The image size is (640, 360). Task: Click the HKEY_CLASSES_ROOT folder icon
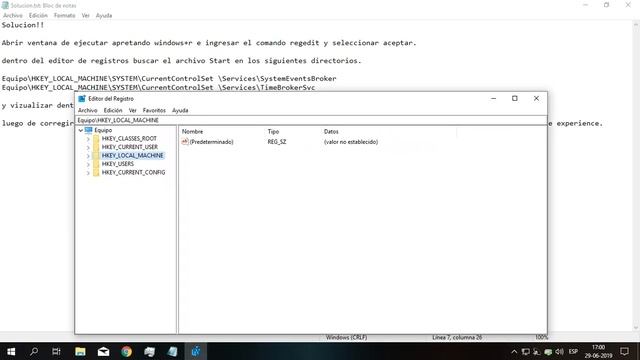tap(96, 139)
